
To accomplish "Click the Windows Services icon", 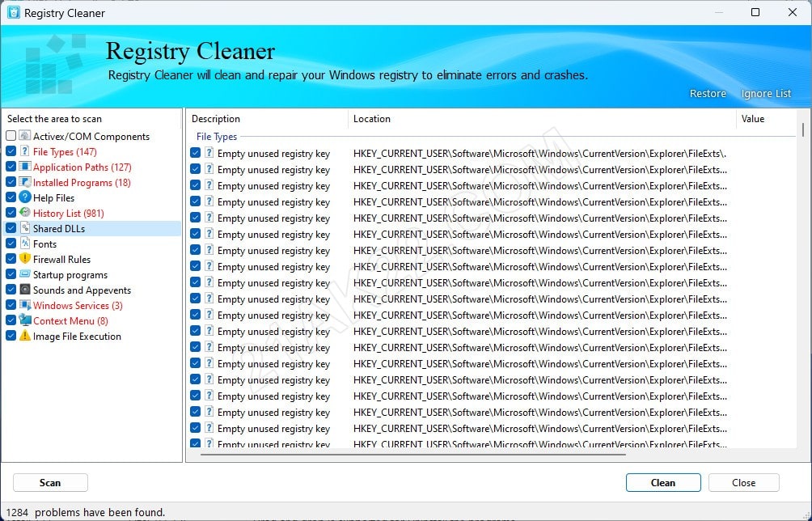I will click(25, 305).
